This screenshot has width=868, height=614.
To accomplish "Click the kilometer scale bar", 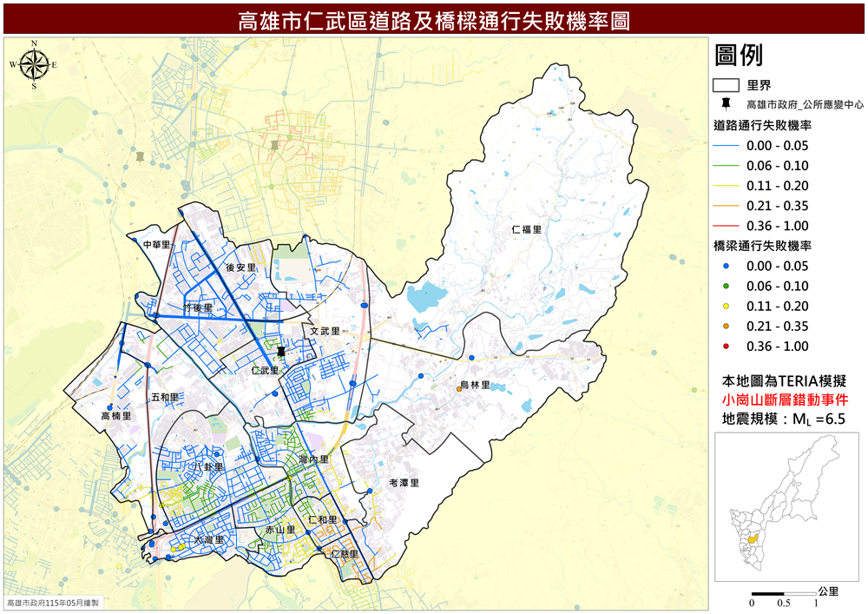I will 784,593.
